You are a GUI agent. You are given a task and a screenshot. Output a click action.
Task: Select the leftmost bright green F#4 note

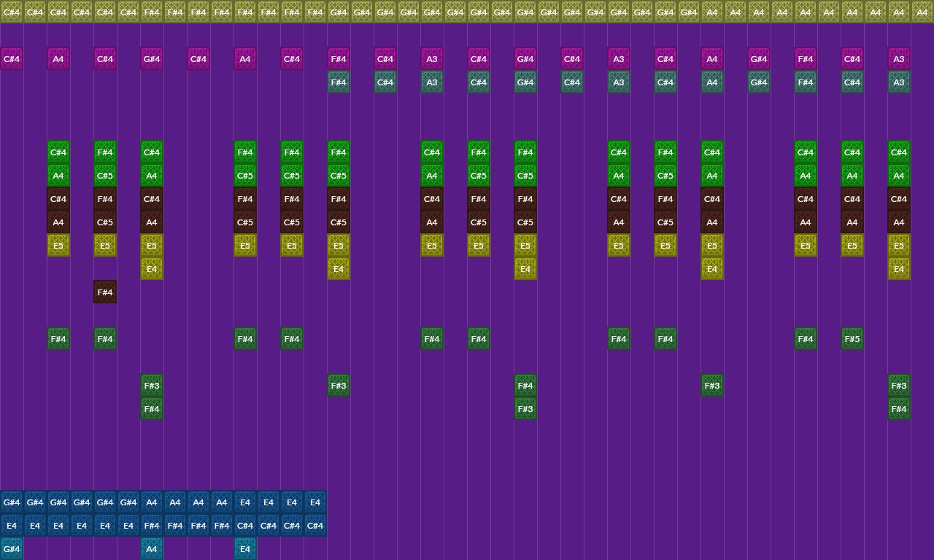pyautogui.click(x=105, y=152)
